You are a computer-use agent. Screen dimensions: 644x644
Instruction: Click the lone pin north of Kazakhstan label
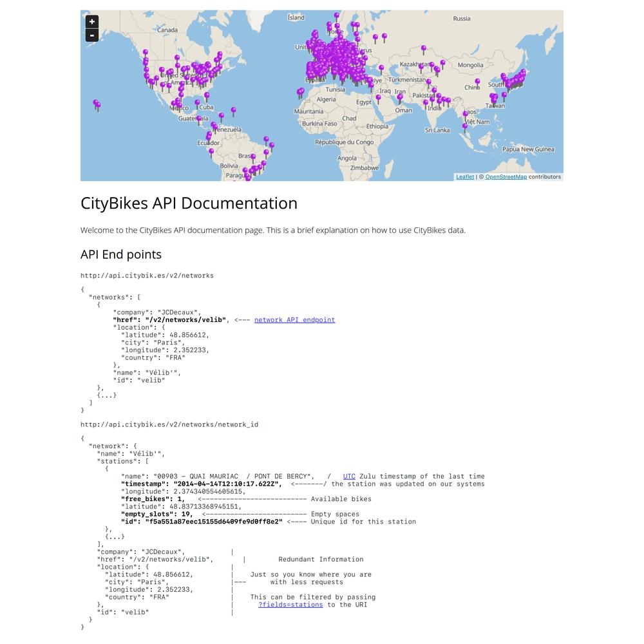click(424, 50)
